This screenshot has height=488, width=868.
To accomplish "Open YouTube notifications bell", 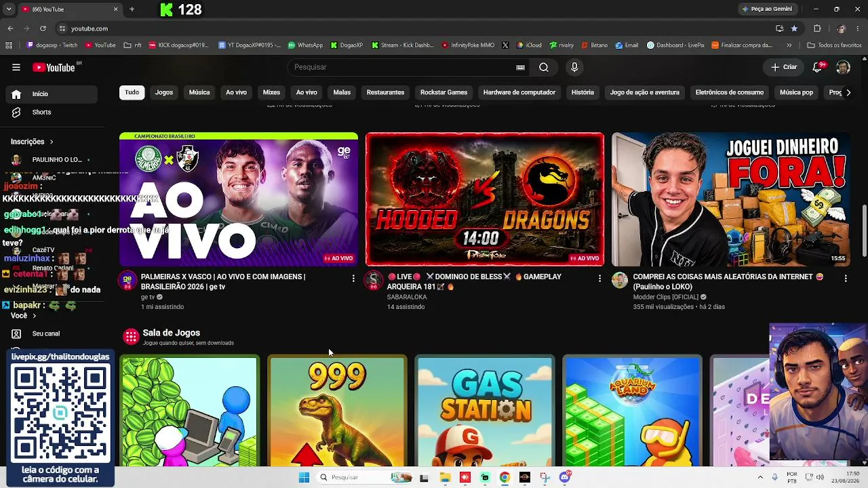I will pos(818,67).
